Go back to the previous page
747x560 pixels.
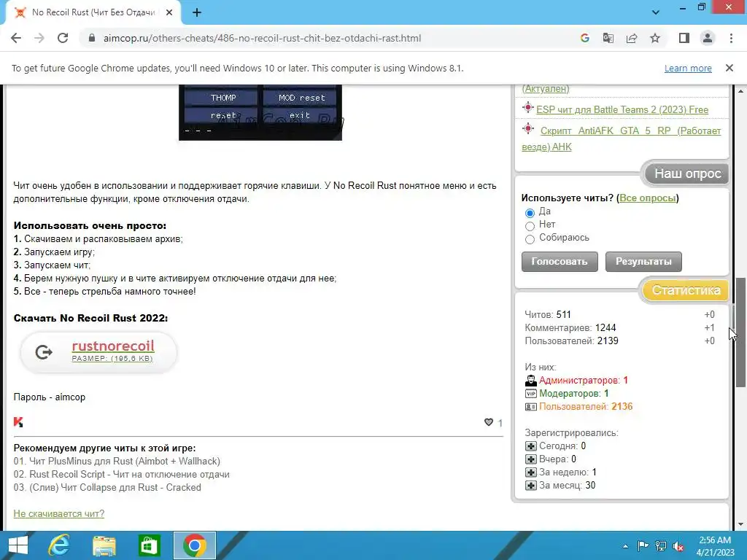point(16,38)
